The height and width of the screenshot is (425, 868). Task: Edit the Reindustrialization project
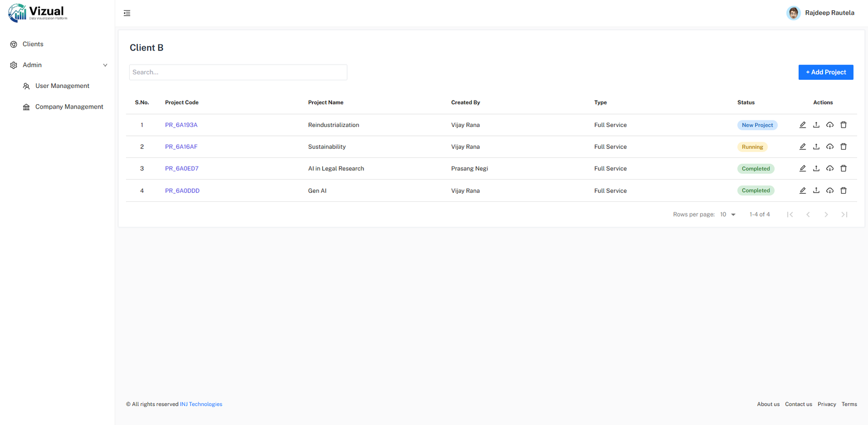tap(802, 125)
